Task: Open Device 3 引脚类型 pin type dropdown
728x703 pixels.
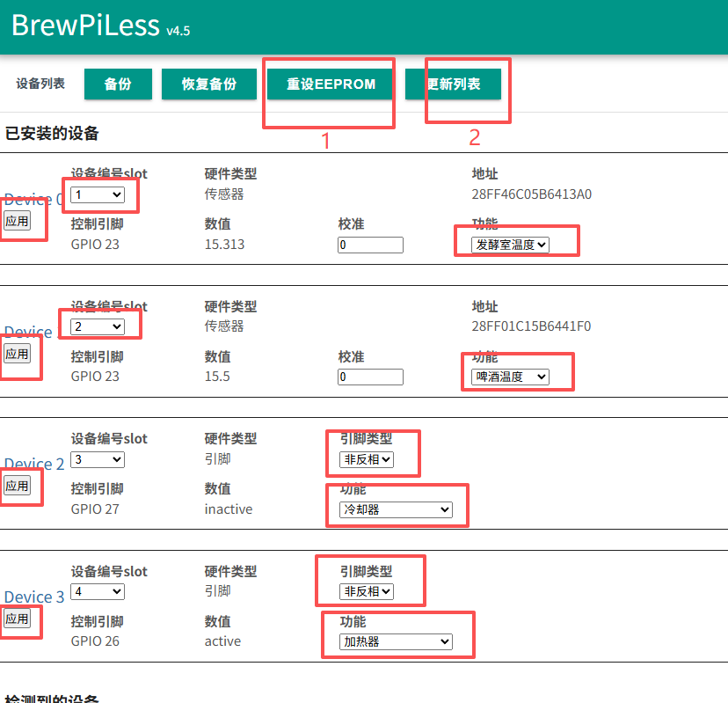Action: click(x=367, y=591)
